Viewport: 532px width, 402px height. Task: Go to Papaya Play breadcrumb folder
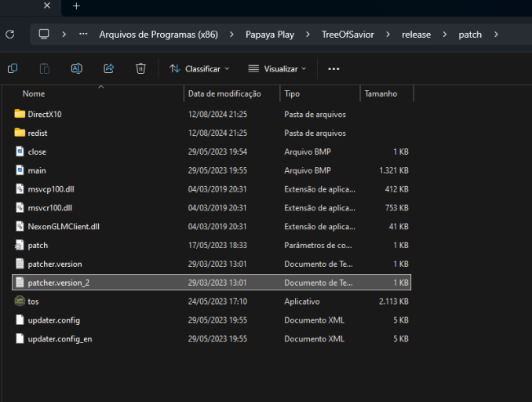pyautogui.click(x=270, y=35)
